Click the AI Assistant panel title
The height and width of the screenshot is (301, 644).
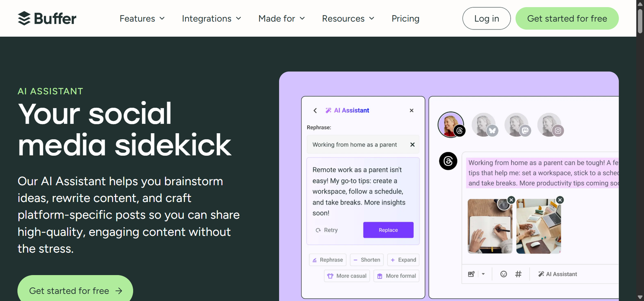coord(347,110)
